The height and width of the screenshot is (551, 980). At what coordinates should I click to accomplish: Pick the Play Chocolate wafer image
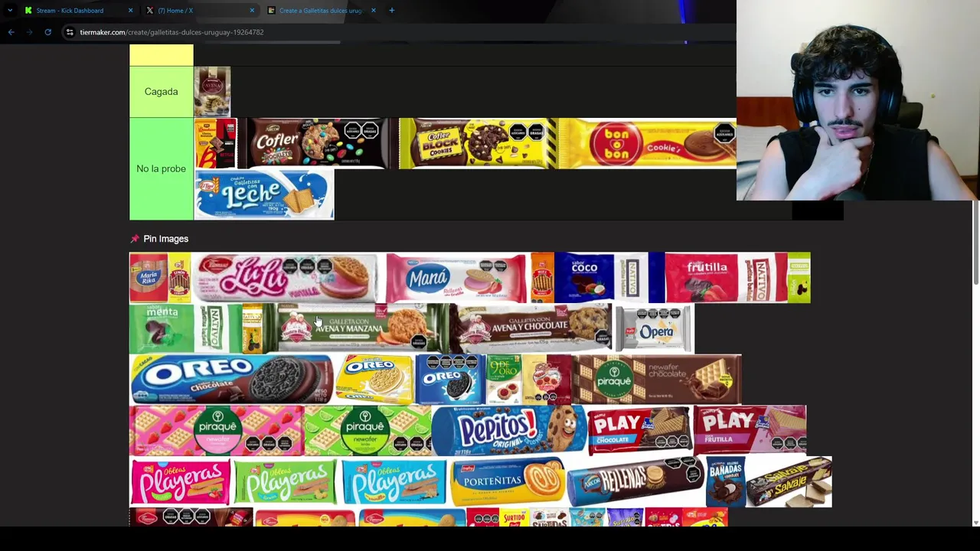[640, 431]
